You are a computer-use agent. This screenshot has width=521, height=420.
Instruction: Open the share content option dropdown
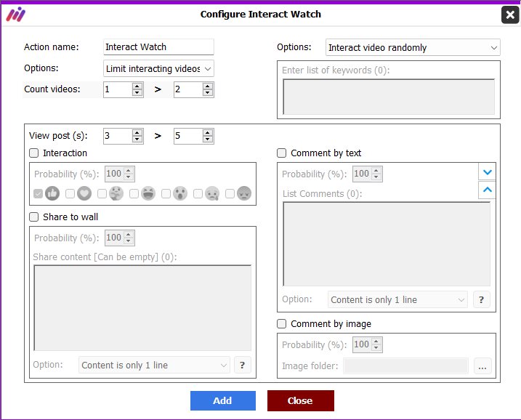(154, 366)
